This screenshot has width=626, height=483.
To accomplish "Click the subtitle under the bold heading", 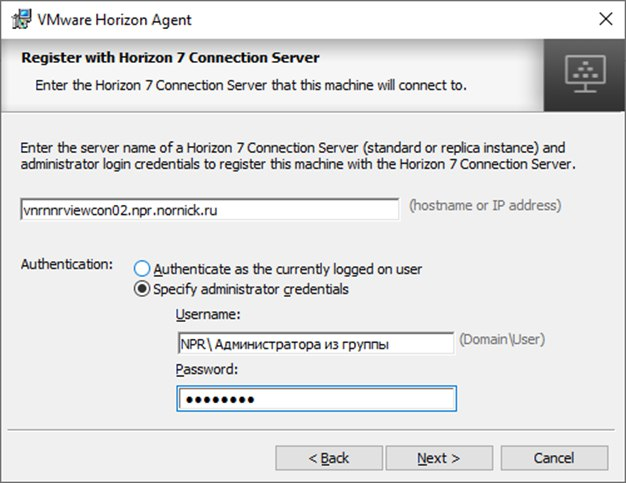I will pyautogui.click(x=250, y=85).
